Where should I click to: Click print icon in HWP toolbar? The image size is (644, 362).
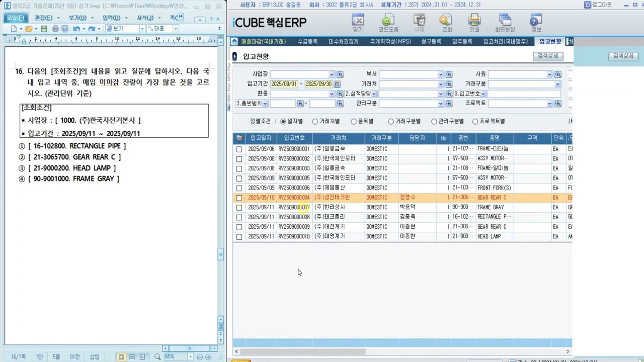55,29
